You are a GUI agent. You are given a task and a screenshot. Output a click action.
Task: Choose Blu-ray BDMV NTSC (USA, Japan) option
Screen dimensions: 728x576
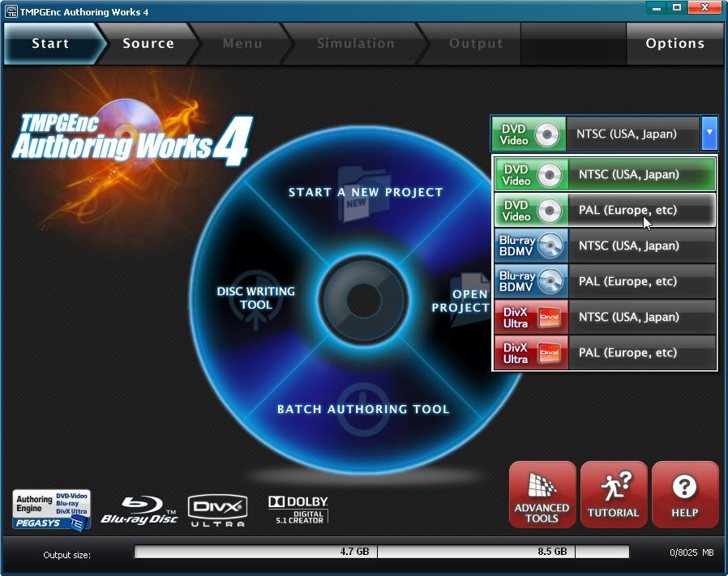(x=604, y=246)
